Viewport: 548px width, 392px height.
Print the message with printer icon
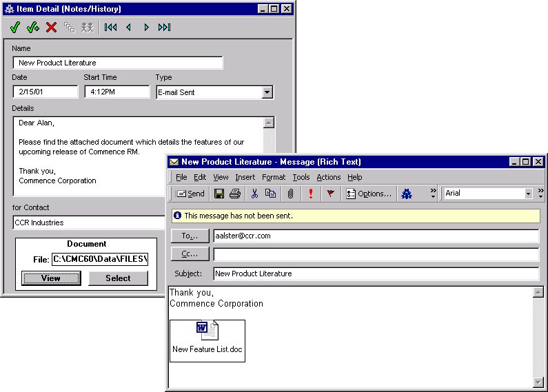tap(235, 194)
